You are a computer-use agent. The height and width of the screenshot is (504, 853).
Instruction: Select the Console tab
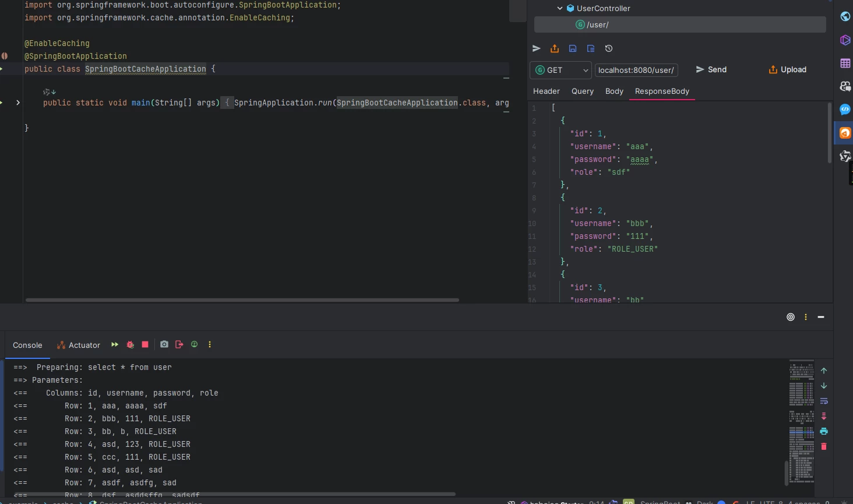coord(27,345)
